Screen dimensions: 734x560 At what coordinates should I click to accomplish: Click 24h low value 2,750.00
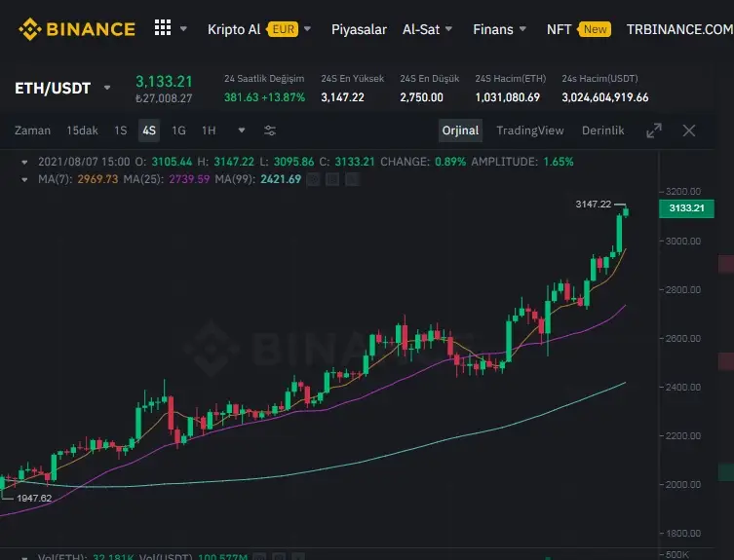pyautogui.click(x=421, y=97)
